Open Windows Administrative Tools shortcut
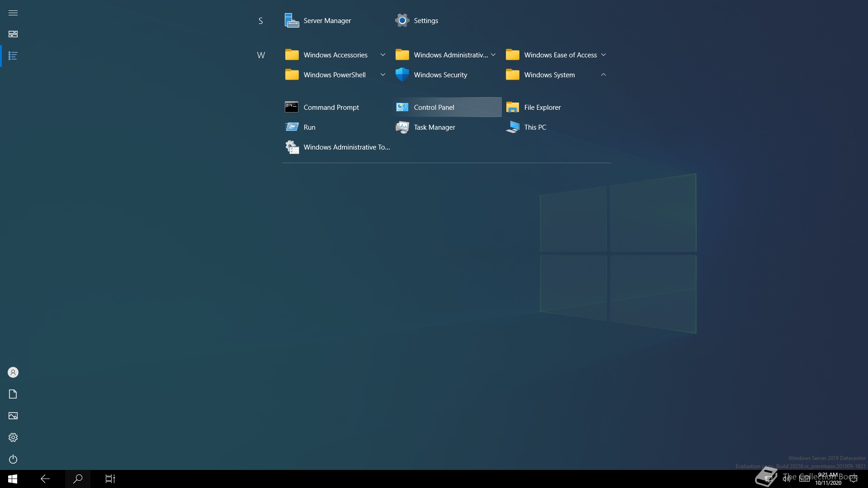The width and height of the screenshot is (868, 488). point(337,147)
